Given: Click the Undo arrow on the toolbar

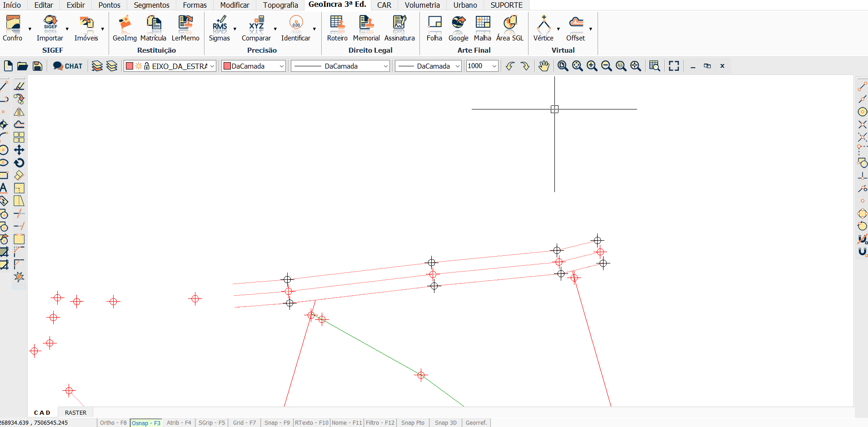Looking at the screenshot, I should [x=509, y=66].
